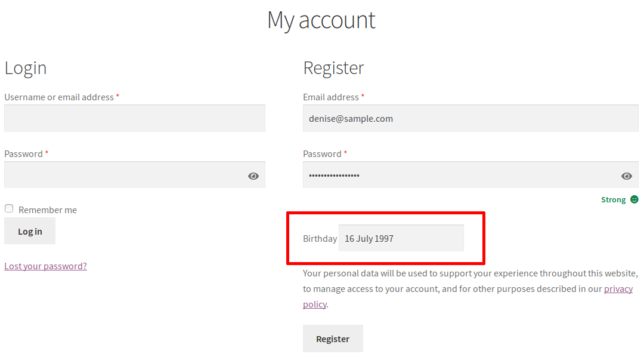Click the Birthday date field
Screen dimensions: 644x363
coord(401,238)
